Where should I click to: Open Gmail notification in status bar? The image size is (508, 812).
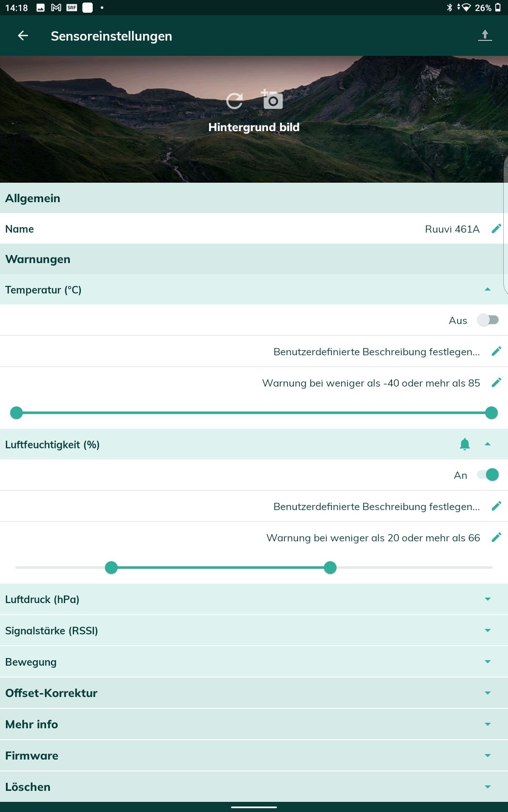pyautogui.click(x=56, y=8)
